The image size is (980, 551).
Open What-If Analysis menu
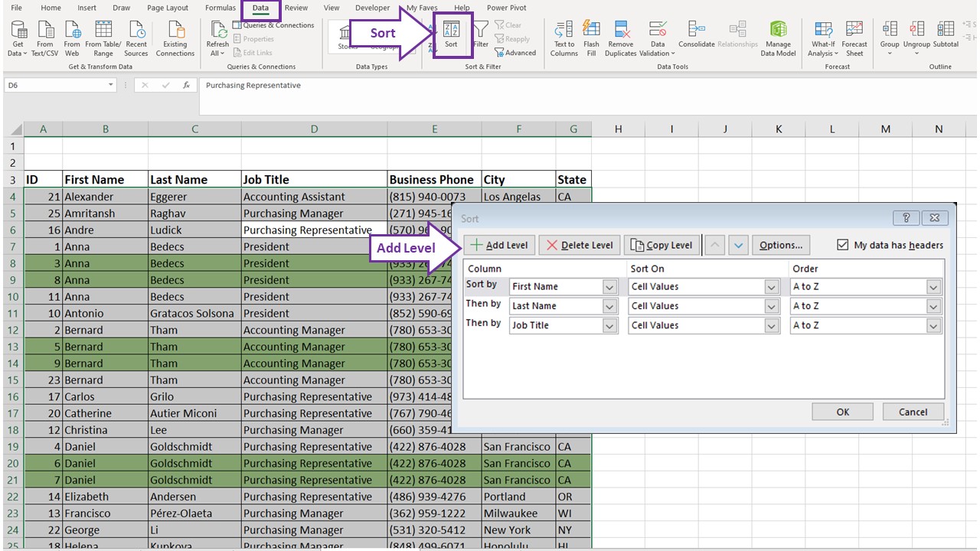[824, 38]
